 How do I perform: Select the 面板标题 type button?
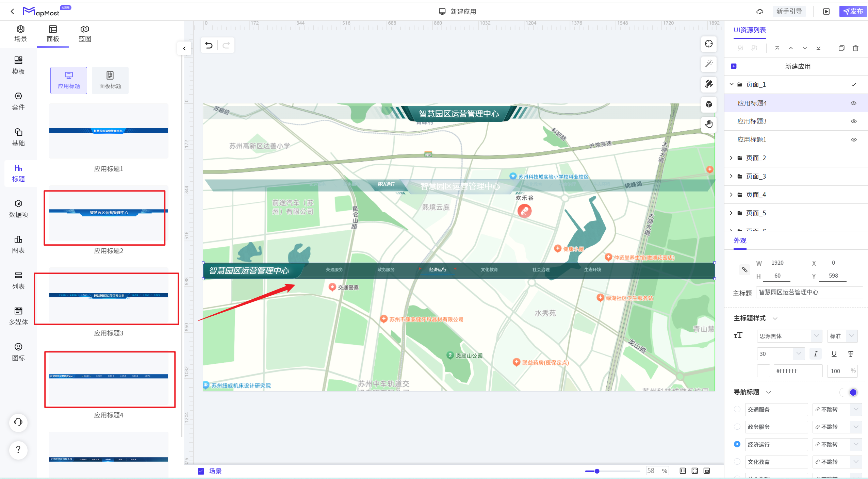pyautogui.click(x=110, y=80)
